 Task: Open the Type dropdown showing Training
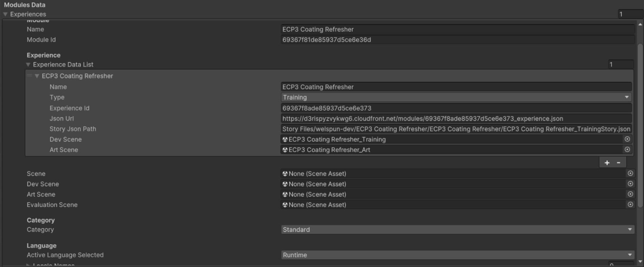[456, 98]
